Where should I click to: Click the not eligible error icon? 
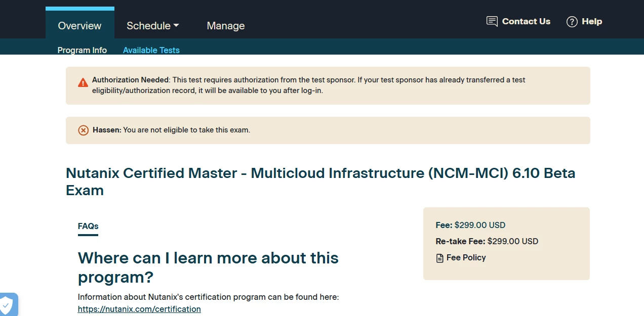pos(83,130)
